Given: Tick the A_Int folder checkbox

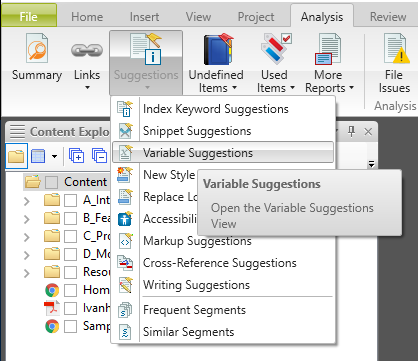Looking at the screenshot, I should click(x=70, y=200).
